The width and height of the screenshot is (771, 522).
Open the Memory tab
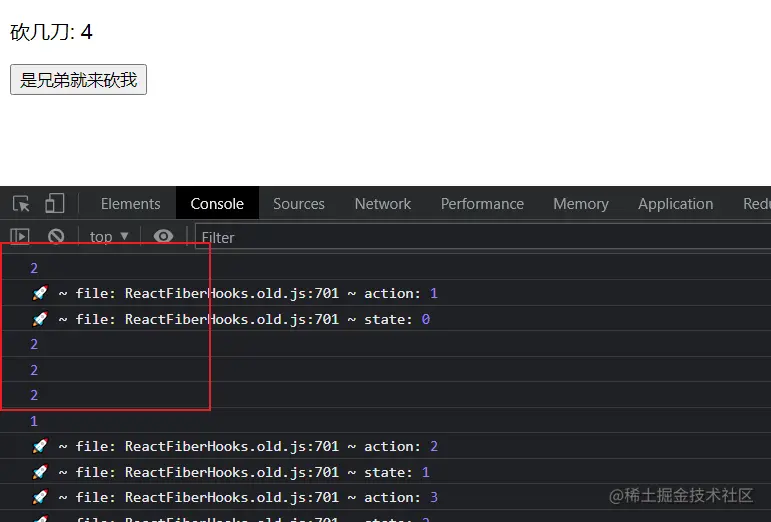click(581, 203)
